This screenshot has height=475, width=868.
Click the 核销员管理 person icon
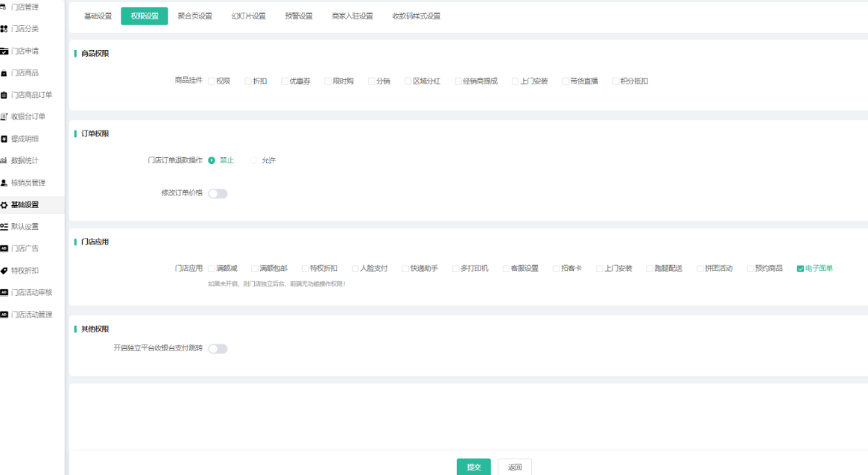(4, 183)
